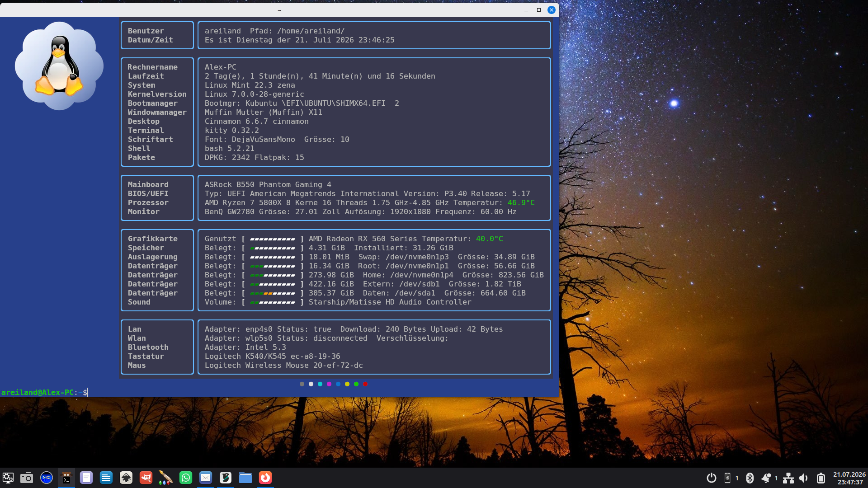The image size is (868, 488).
Task: Click the red color dot
Action: pyautogui.click(x=365, y=384)
